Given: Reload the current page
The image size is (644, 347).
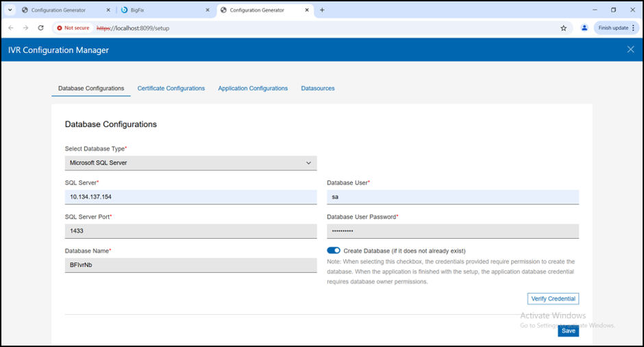Looking at the screenshot, I should (40, 28).
